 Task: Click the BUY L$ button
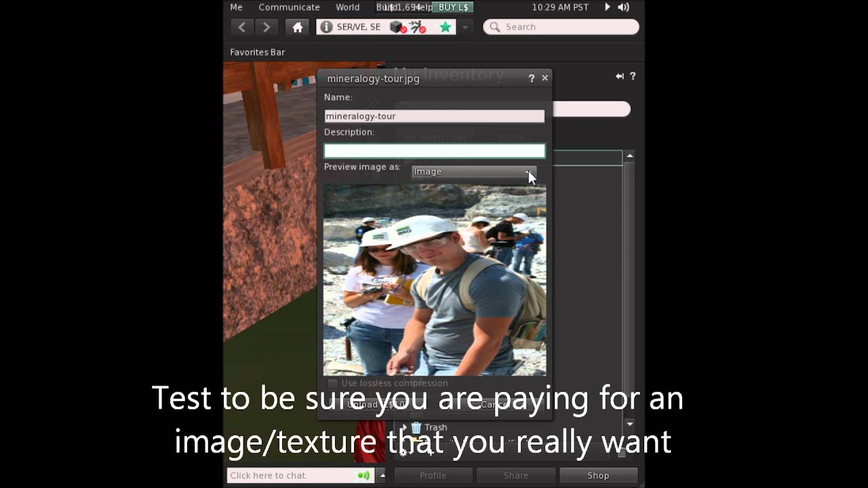(x=453, y=7)
